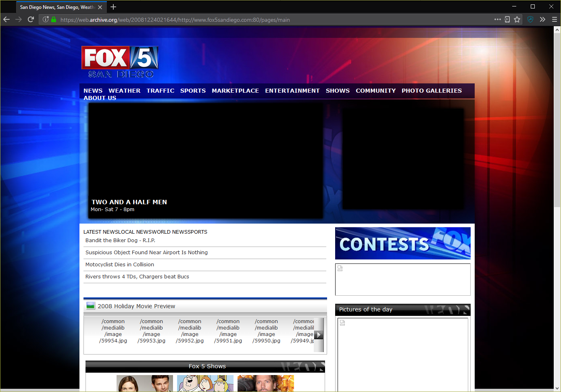Open the COMMUNITY menu
Image resolution: width=561 pixels, height=392 pixels.
[376, 91]
